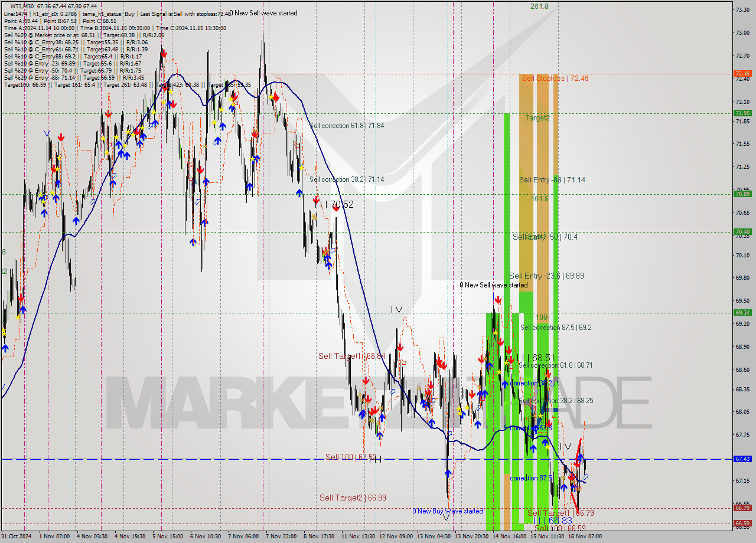The height and width of the screenshot is (543, 756).
Task: Click the green 71.95 price axis tag
Action: [x=742, y=113]
